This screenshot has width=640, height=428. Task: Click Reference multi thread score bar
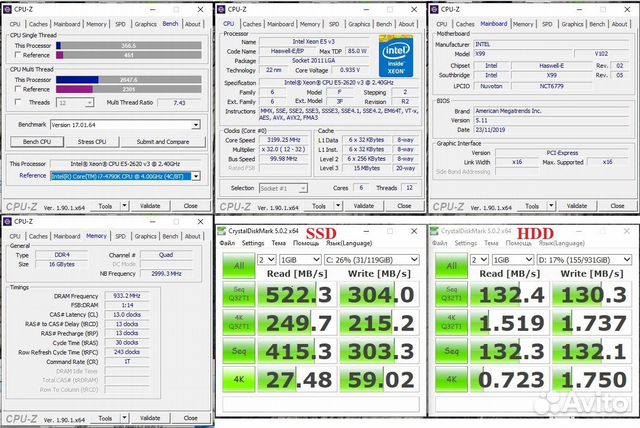(129, 89)
